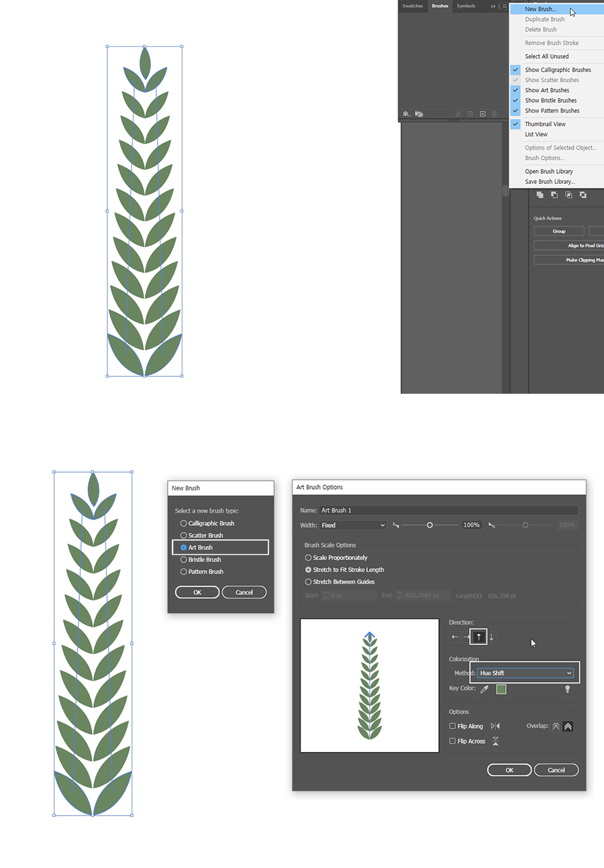
Task: Click the Width 100% percentage field
Action: click(472, 525)
